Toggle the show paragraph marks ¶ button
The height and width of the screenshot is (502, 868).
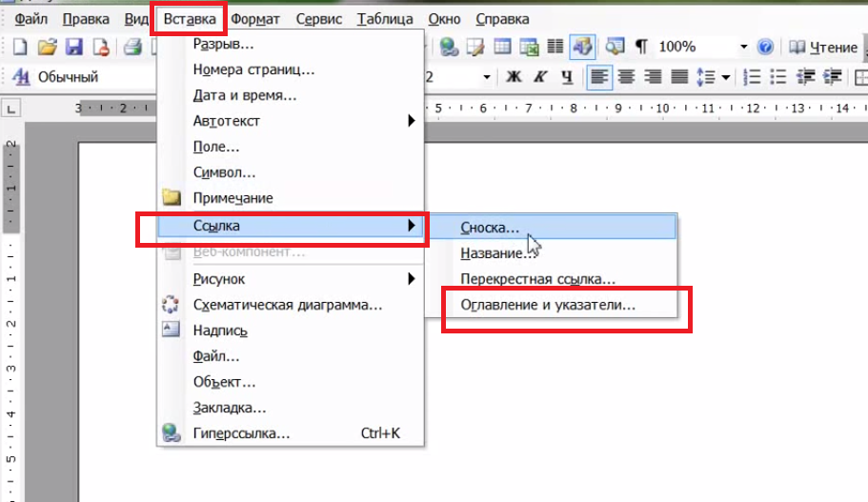(641, 47)
